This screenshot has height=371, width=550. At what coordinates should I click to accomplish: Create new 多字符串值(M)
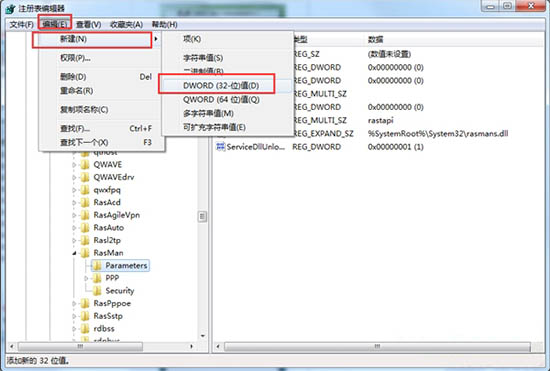pos(227,113)
